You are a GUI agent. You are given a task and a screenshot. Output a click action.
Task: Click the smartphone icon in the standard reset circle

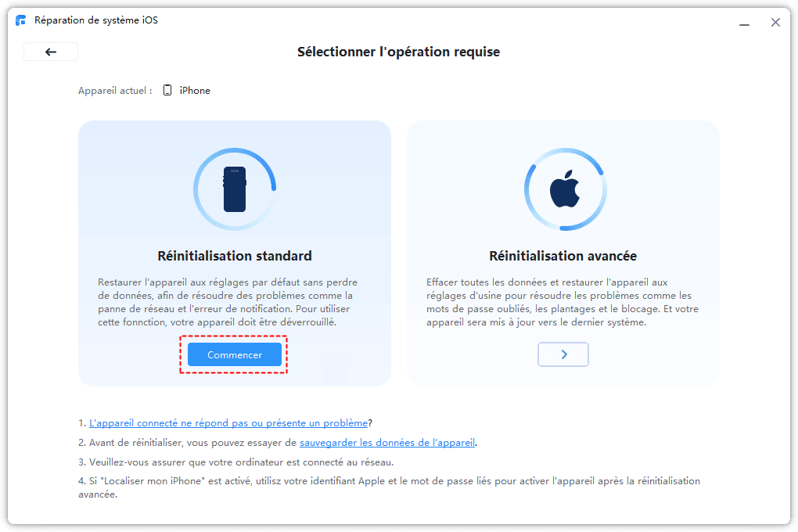pyautogui.click(x=234, y=189)
